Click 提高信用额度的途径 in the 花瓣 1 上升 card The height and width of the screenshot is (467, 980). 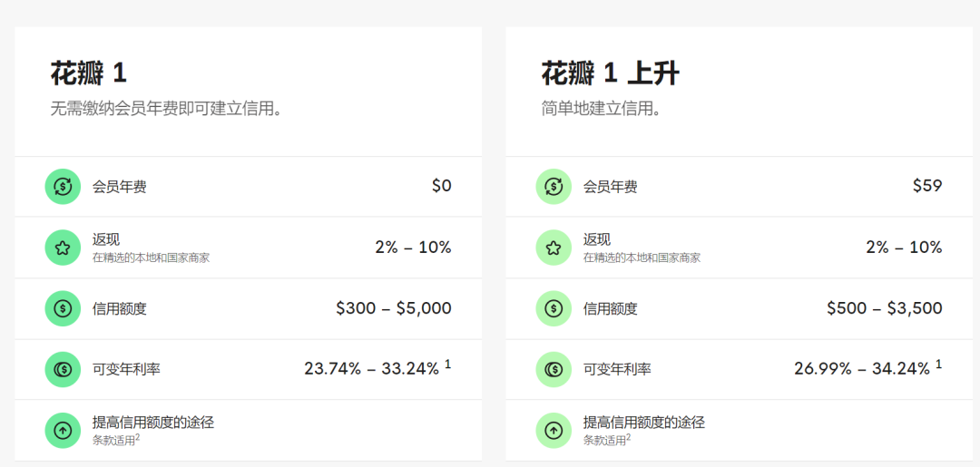pyautogui.click(x=644, y=423)
